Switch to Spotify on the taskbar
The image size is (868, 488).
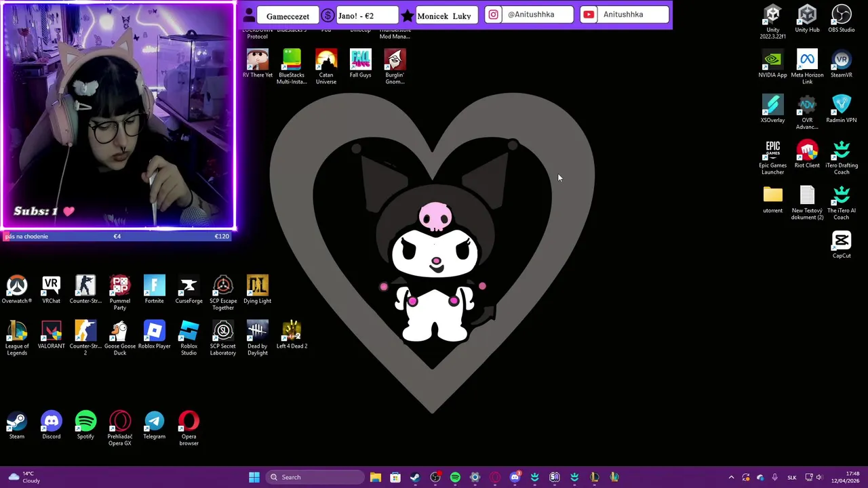coord(455,477)
